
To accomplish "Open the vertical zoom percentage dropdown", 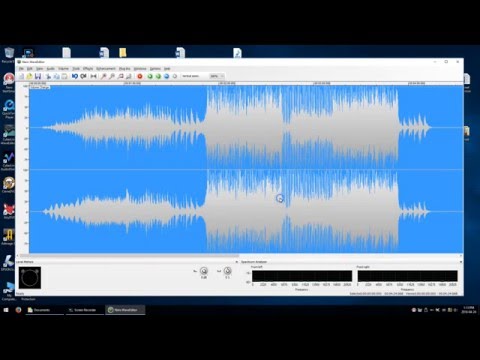I will pos(216,76).
